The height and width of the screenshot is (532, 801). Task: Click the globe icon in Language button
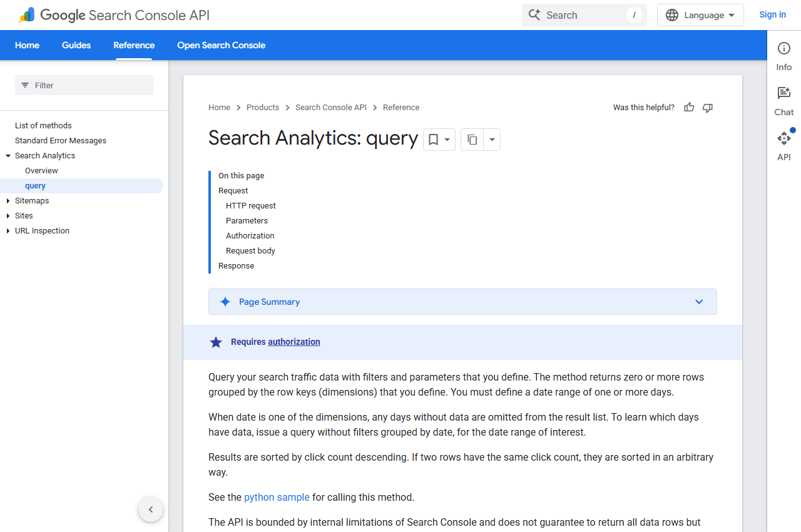(x=672, y=15)
